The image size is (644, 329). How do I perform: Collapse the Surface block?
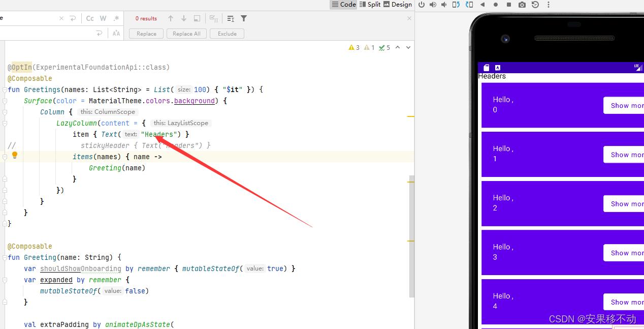coord(5,101)
